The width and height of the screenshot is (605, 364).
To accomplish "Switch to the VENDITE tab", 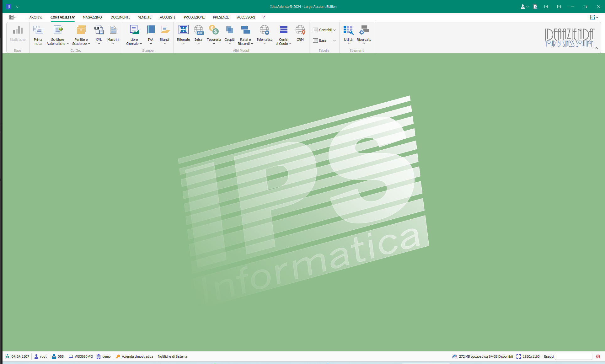I will [145, 17].
